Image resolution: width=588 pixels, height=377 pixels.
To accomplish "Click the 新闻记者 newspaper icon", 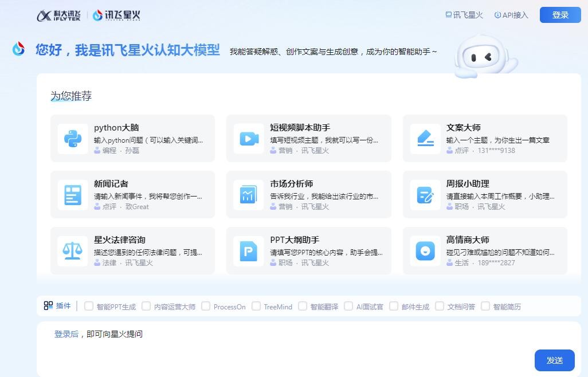I will [x=73, y=195].
